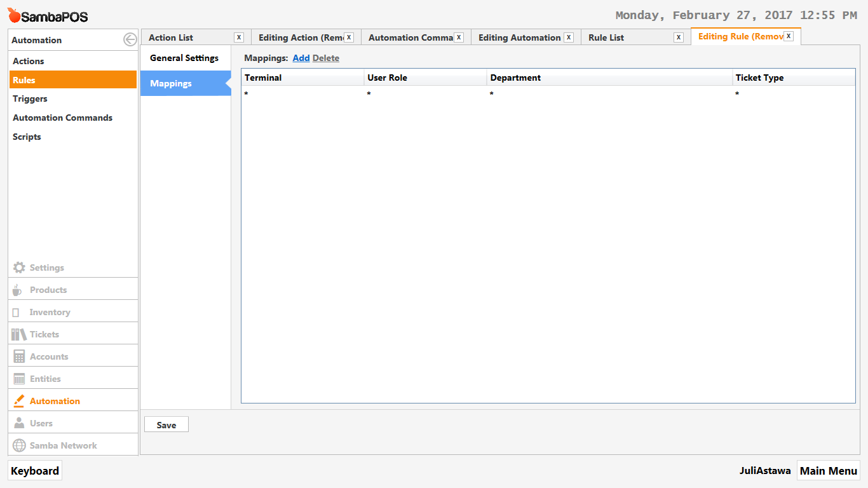The image size is (868, 488).
Task: Open the on-screen Keyboard
Action: [35, 471]
